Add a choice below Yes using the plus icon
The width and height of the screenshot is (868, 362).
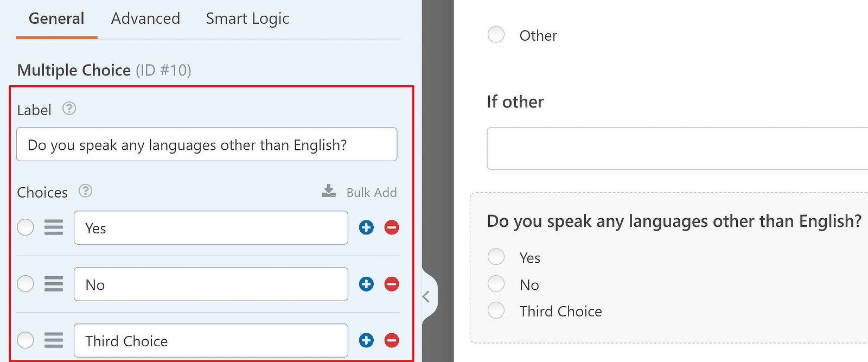click(366, 227)
